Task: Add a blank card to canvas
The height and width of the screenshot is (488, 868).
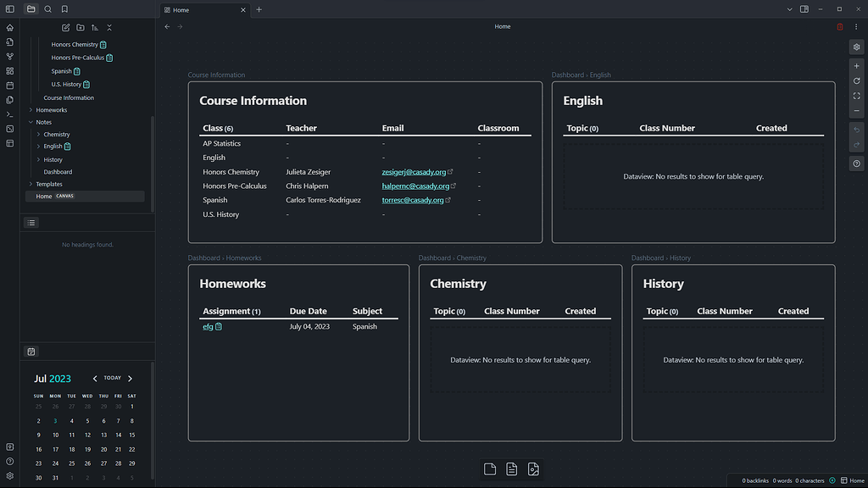Action: (490, 469)
